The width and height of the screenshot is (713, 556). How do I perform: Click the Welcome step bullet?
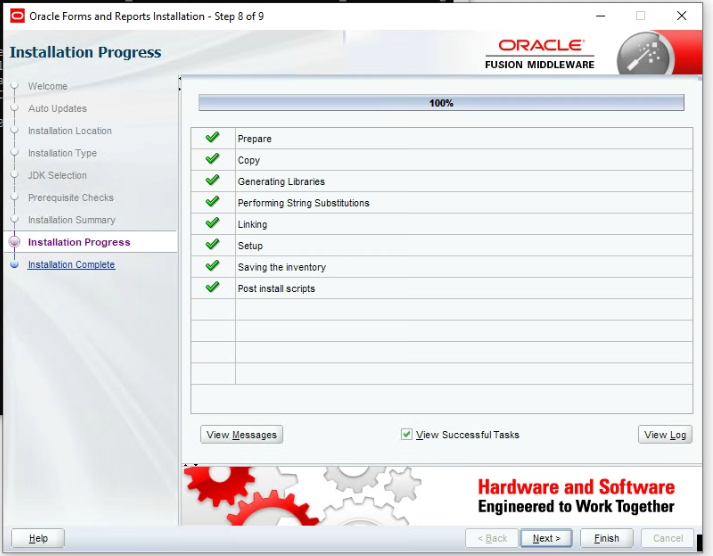[15, 86]
